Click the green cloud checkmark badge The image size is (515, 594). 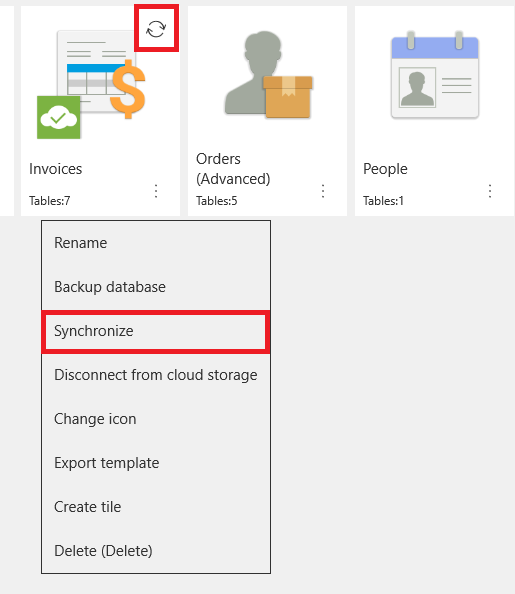(59, 117)
